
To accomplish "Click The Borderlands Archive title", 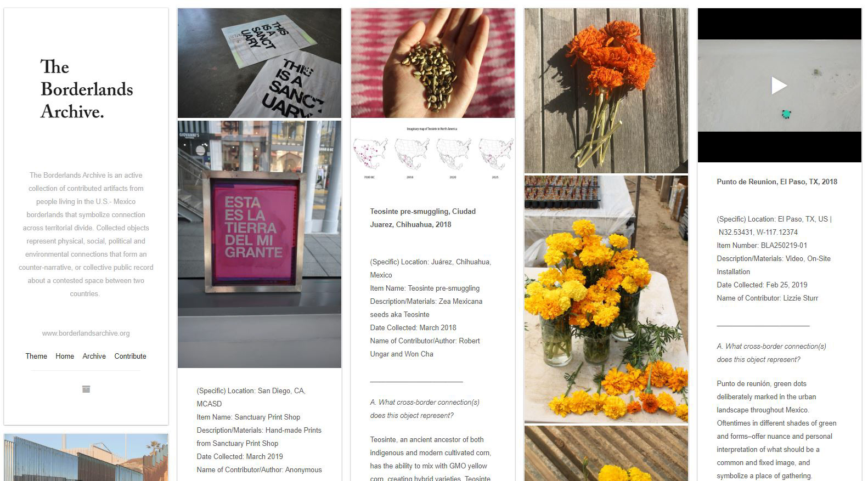I will [x=87, y=89].
